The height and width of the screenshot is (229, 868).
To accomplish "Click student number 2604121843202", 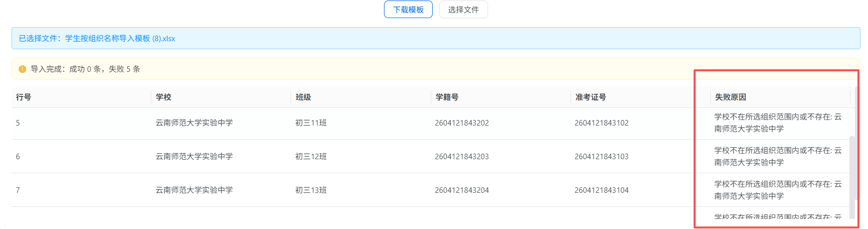I will 462,123.
